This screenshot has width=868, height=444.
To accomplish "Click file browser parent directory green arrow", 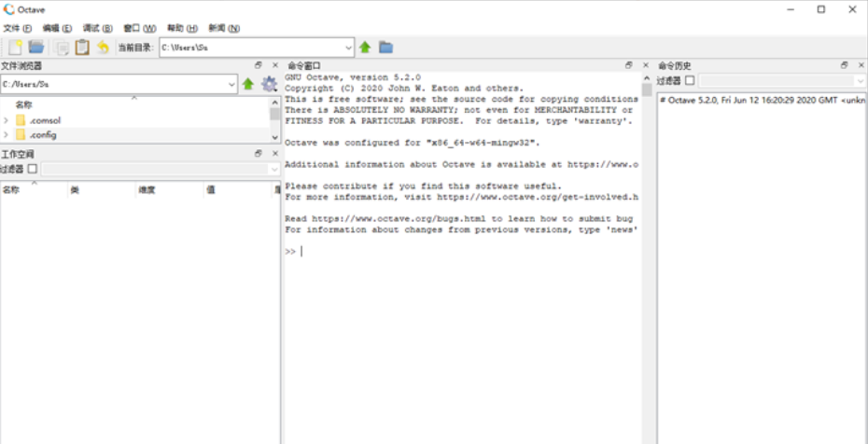I will pyautogui.click(x=248, y=84).
